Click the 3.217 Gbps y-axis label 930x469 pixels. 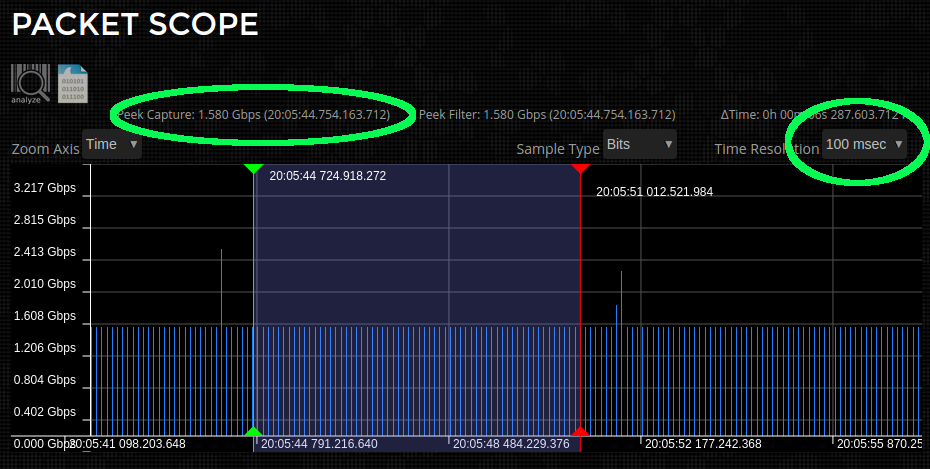pyautogui.click(x=45, y=188)
